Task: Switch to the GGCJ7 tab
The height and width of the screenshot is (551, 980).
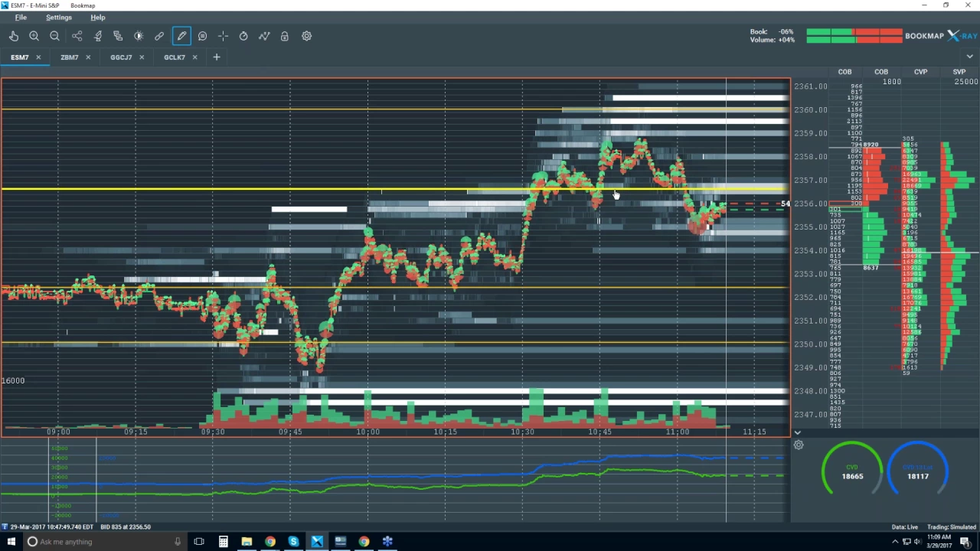Action: tap(121, 57)
